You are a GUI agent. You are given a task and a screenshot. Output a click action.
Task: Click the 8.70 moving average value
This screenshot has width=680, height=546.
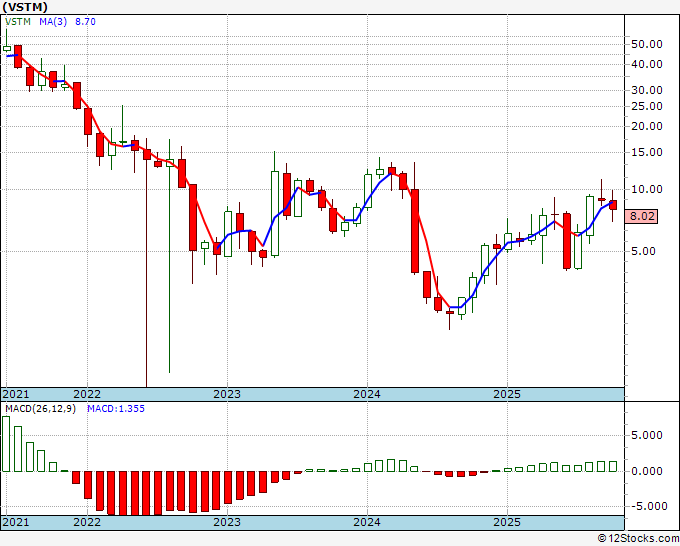[x=85, y=22]
